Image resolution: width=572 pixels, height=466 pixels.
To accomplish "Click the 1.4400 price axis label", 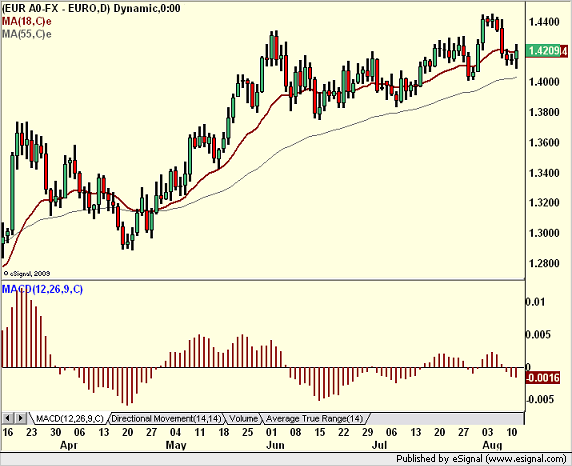I will coord(544,22).
